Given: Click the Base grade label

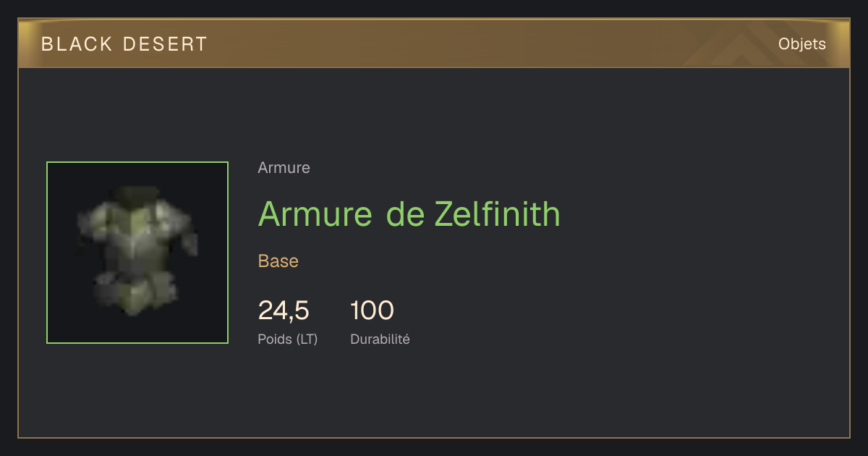Looking at the screenshot, I should 278,261.
